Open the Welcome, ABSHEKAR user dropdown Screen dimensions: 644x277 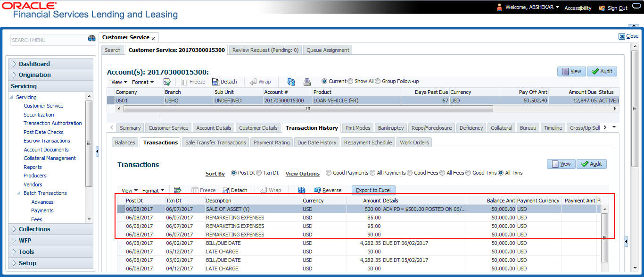[532, 8]
